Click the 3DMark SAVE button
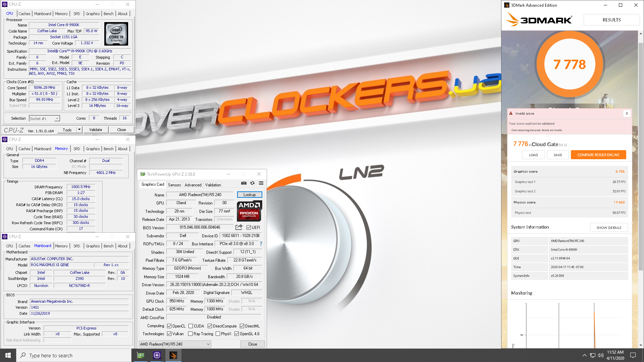 pos(558,155)
